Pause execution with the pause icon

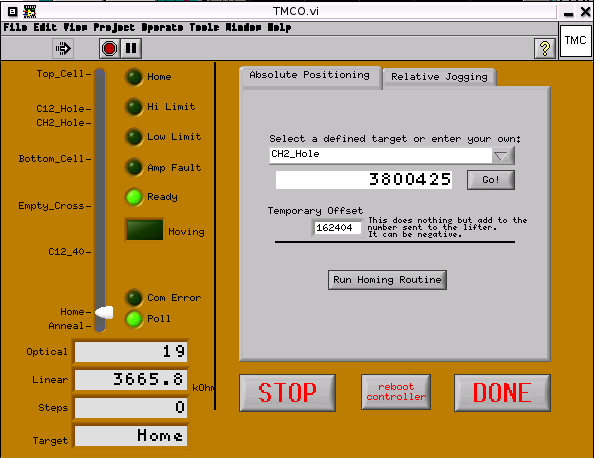(x=131, y=48)
